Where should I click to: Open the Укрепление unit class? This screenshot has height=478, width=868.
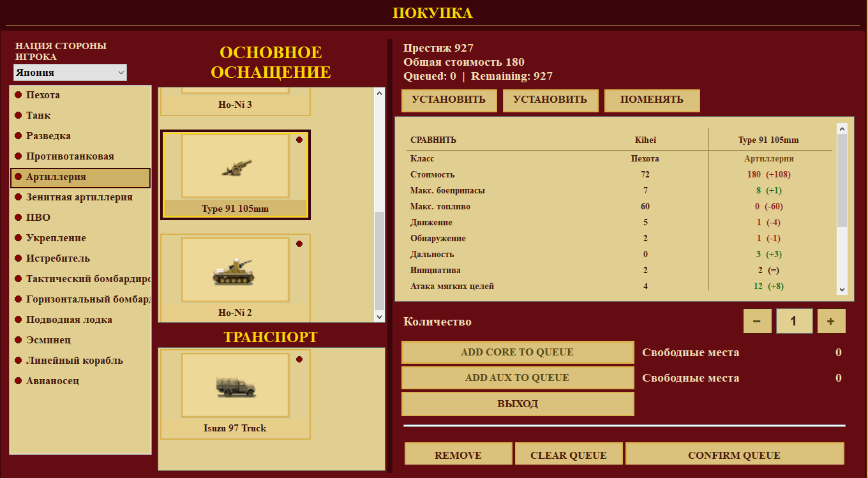(x=80, y=238)
